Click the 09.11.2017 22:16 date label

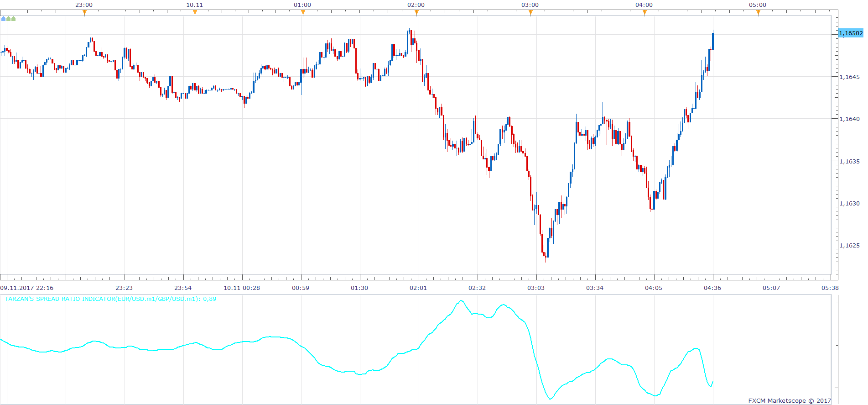point(27,288)
